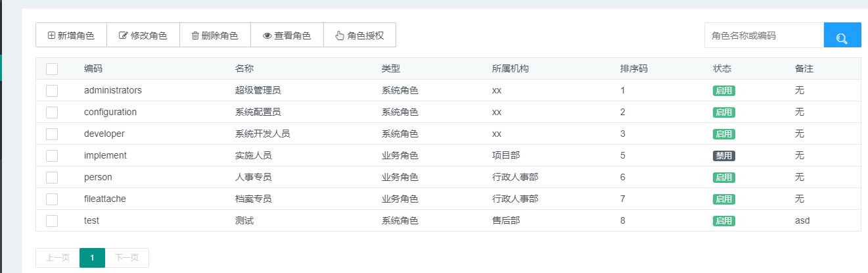Check the administrators row checkbox
This screenshot has height=273, width=868.
tap(52, 91)
